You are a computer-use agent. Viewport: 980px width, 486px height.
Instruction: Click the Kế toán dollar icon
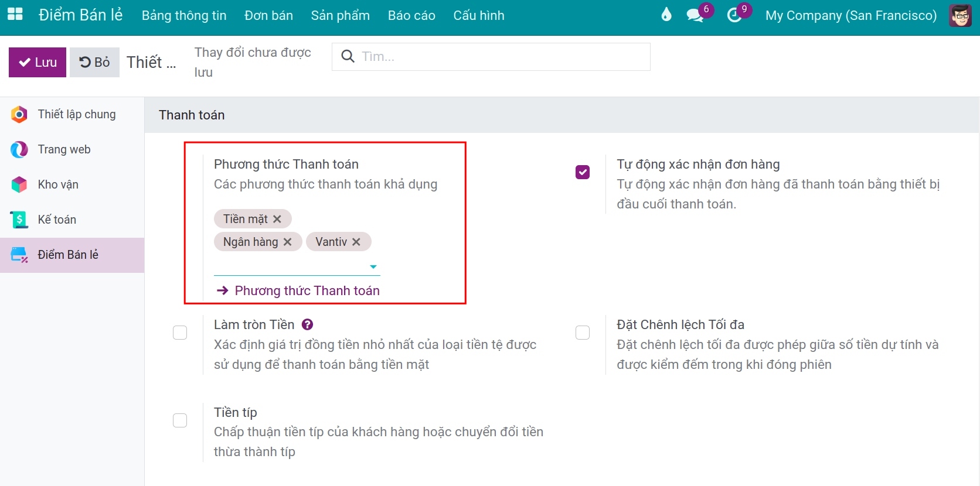(x=19, y=220)
